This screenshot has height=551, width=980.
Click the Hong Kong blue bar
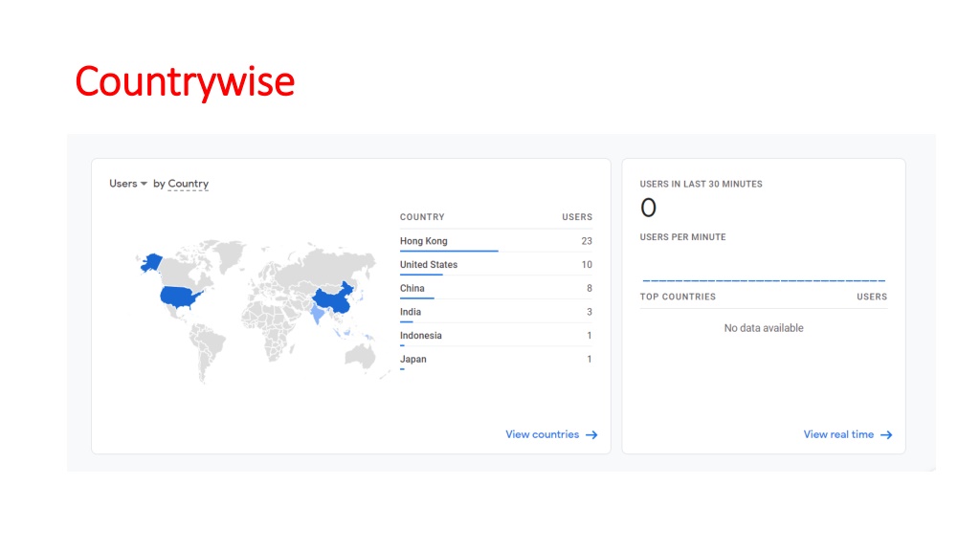click(449, 252)
